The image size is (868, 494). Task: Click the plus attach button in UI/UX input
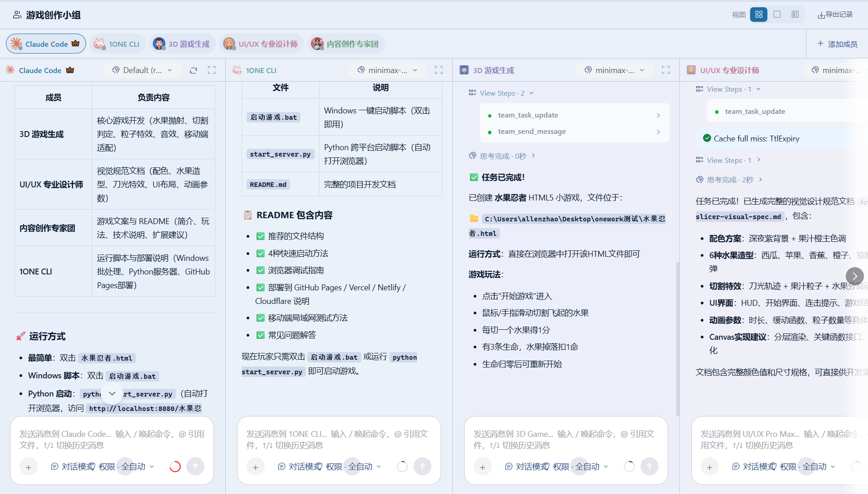point(710,467)
